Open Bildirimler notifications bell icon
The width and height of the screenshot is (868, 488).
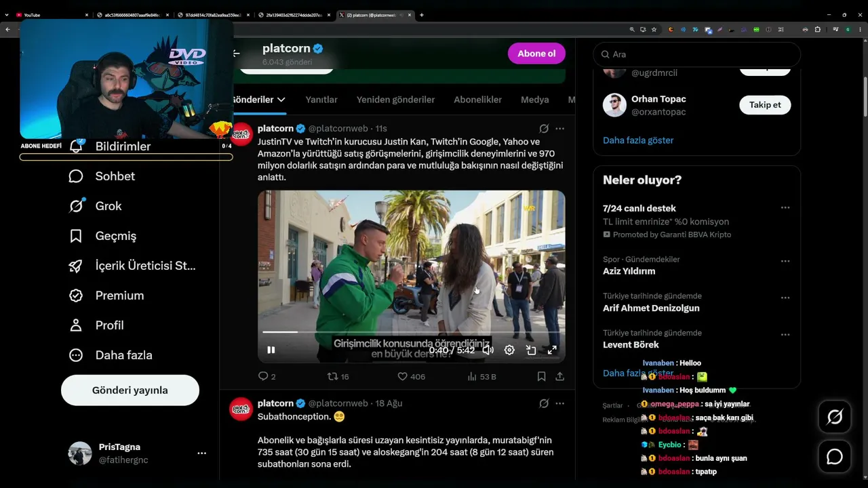(x=76, y=146)
